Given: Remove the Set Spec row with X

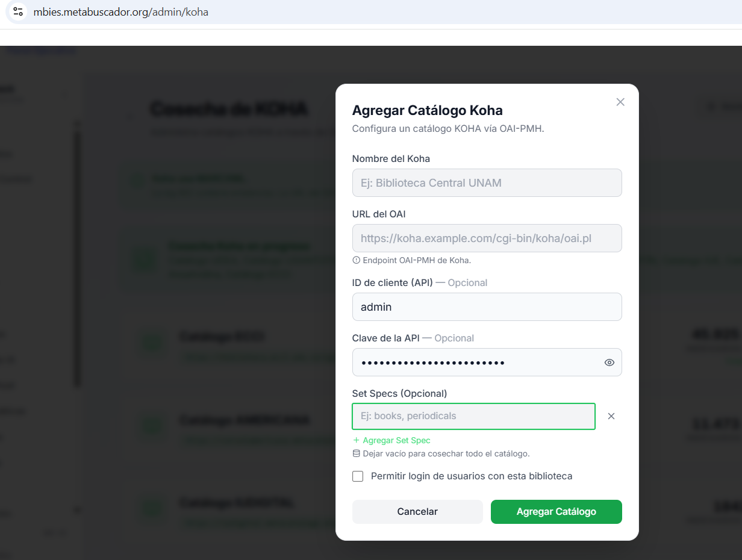Looking at the screenshot, I should click(x=611, y=416).
